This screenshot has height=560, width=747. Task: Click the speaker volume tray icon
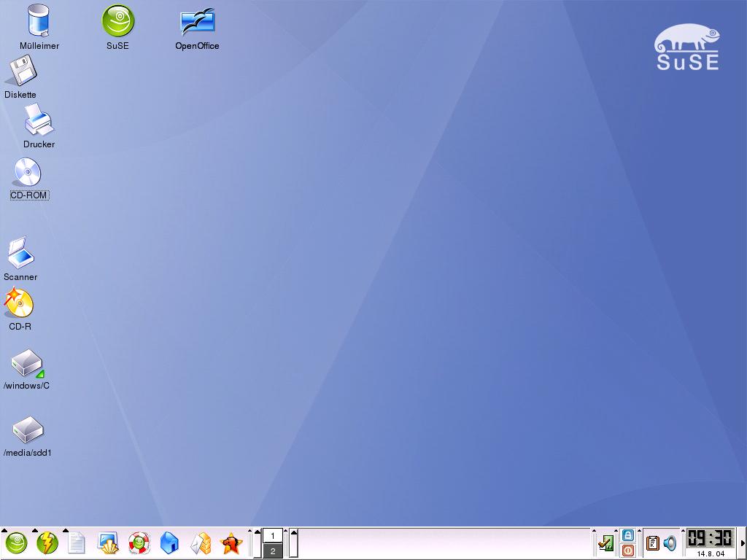670,543
